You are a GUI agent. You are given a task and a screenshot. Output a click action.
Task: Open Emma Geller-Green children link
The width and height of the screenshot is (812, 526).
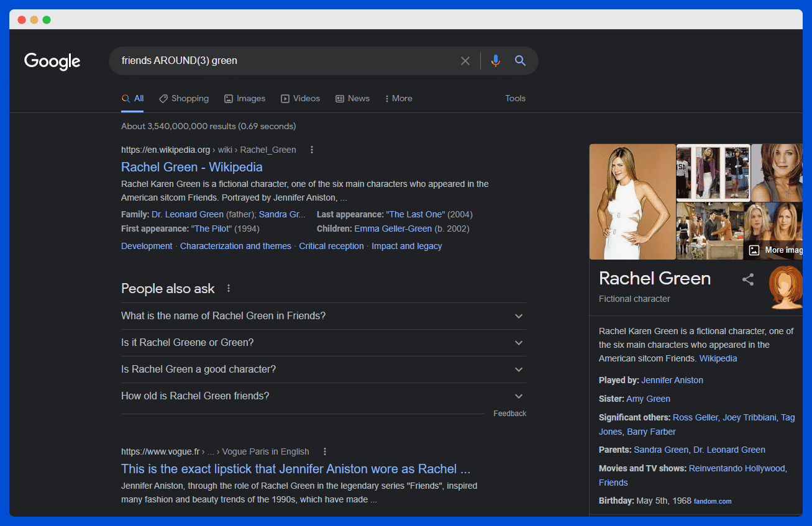tap(393, 229)
